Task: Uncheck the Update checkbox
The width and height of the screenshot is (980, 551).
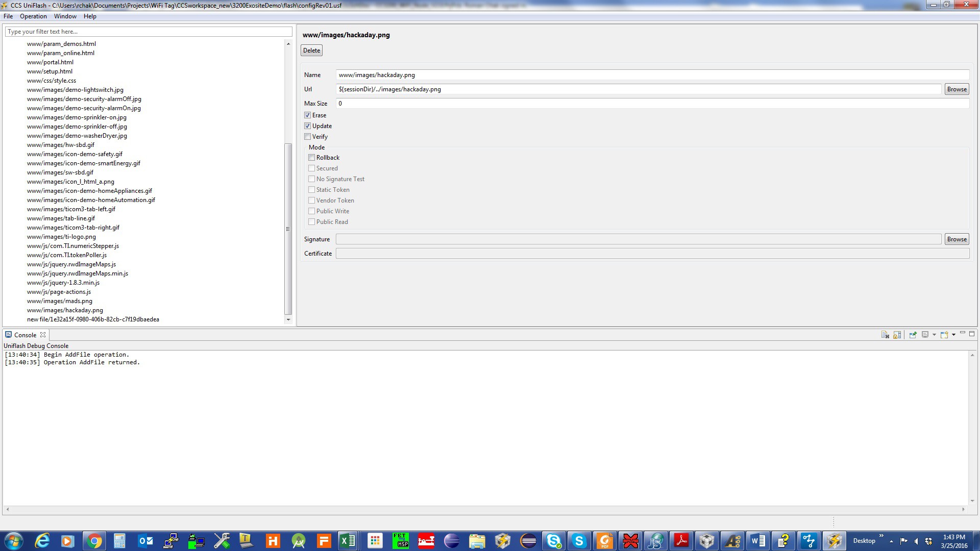Action: coord(307,126)
